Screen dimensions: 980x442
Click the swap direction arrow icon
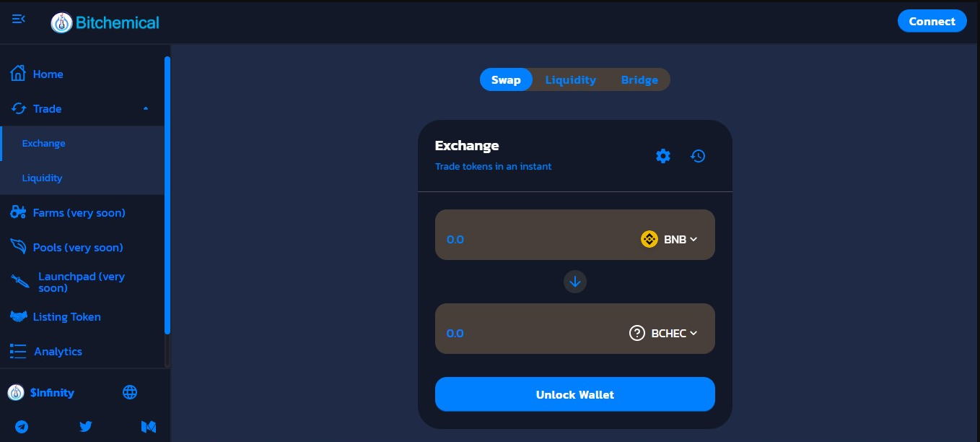point(575,282)
